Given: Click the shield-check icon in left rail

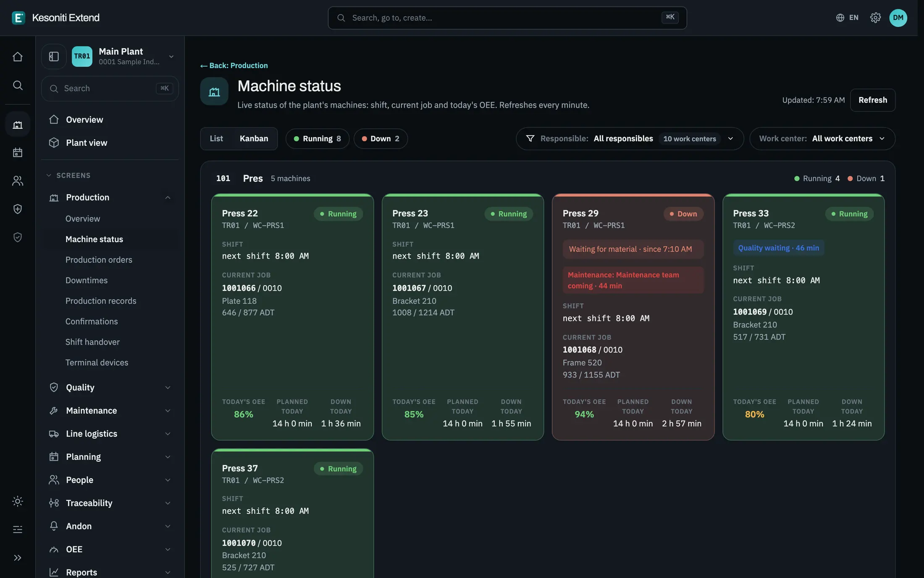Looking at the screenshot, I should (17, 238).
